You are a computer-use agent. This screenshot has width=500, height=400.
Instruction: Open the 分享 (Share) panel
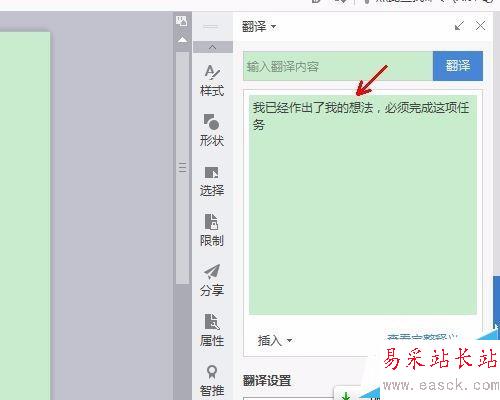(212, 280)
